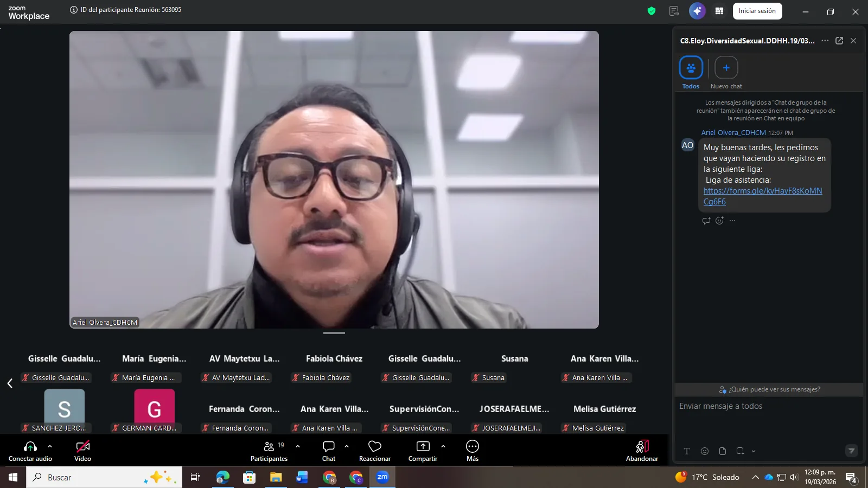
Task: Open emoji picker in chat composer
Action: click(x=705, y=451)
